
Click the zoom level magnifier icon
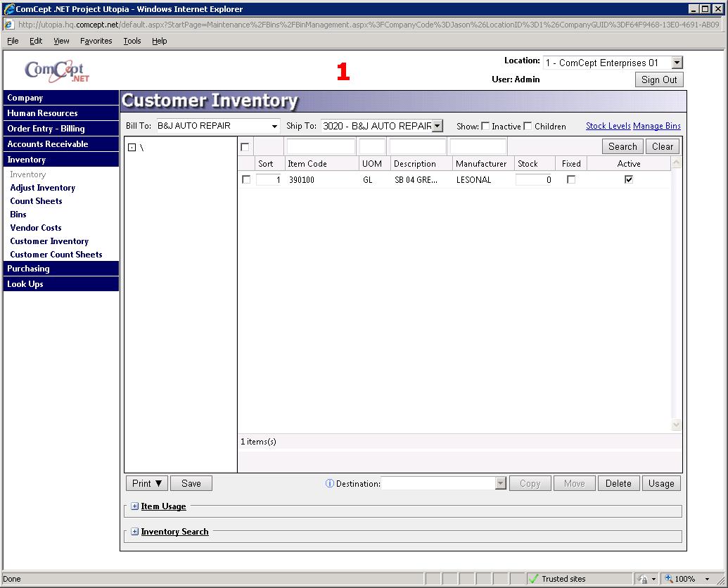(669, 579)
